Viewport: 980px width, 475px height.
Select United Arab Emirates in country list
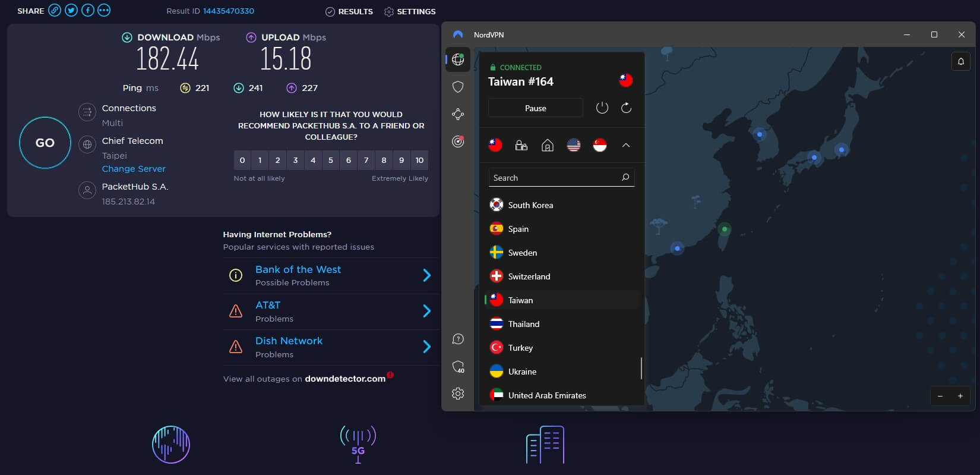(x=561, y=395)
